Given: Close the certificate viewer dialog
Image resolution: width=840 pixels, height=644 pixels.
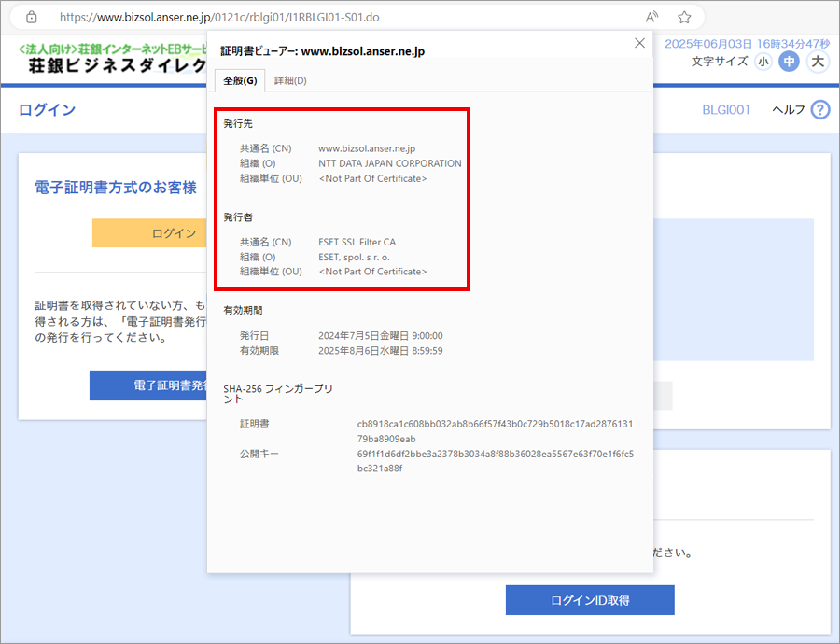Looking at the screenshot, I should point(639,43).
